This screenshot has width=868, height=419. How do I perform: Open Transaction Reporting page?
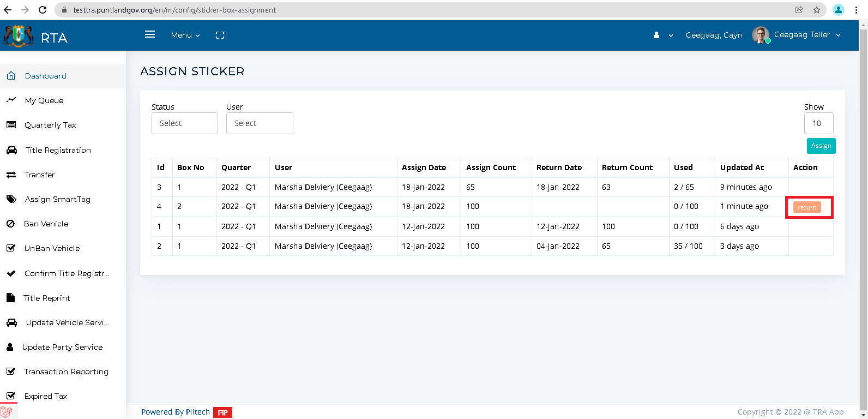click(66, 372)
